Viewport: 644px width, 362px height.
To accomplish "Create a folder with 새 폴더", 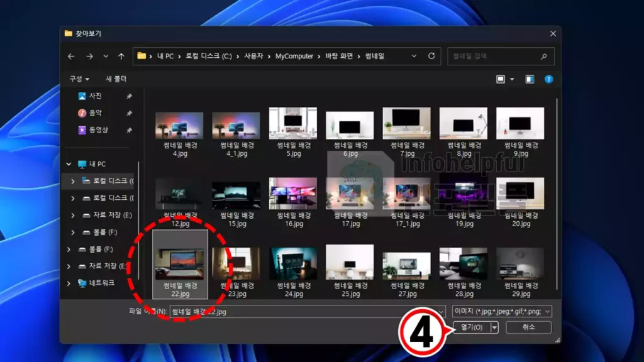I will tap(116, 79).
